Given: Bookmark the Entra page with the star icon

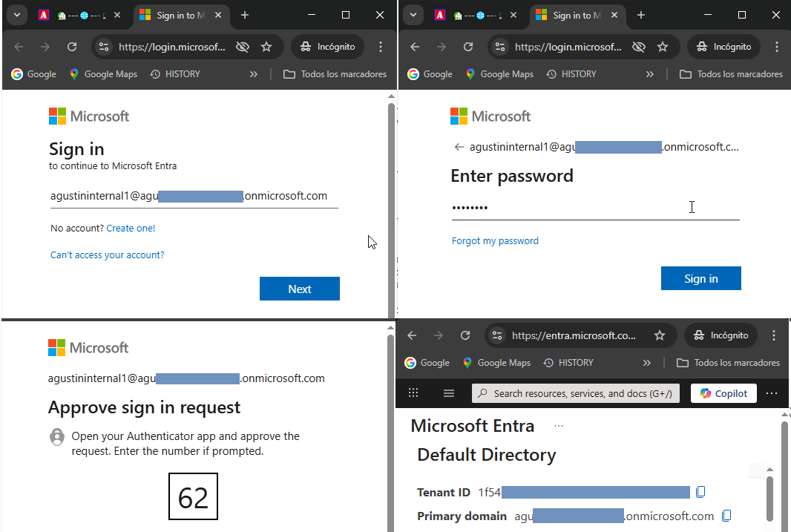Looking at the screenshot, I should pyautogui.click(x=660, y=335).
